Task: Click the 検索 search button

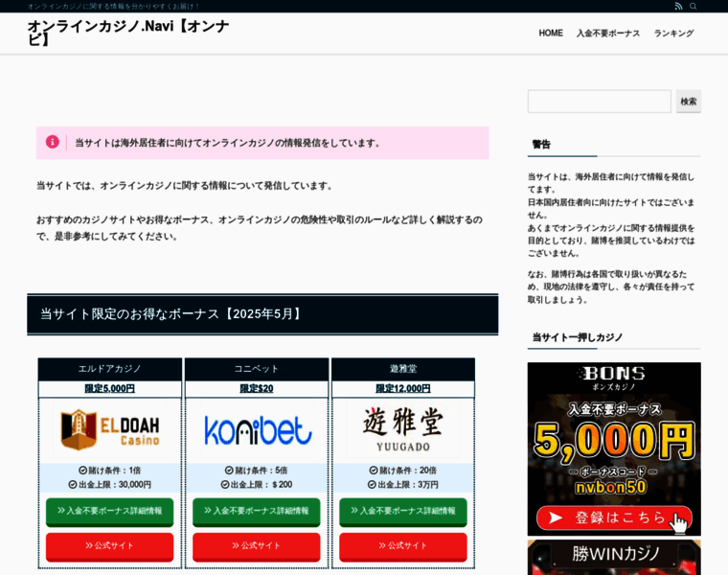Action: click(688, 102)
